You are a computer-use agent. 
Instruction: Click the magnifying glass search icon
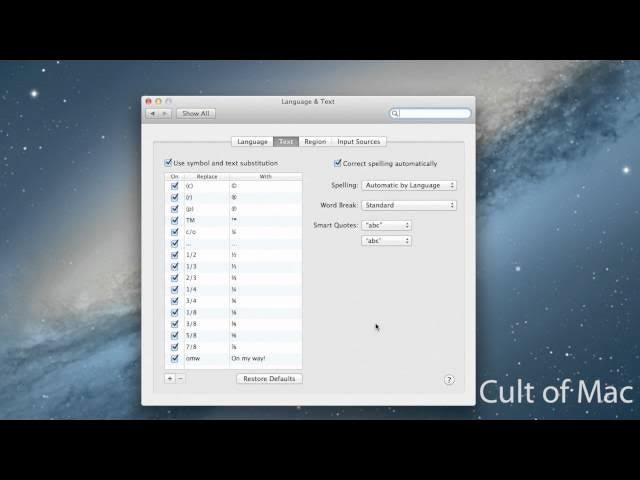pos(396,114)
